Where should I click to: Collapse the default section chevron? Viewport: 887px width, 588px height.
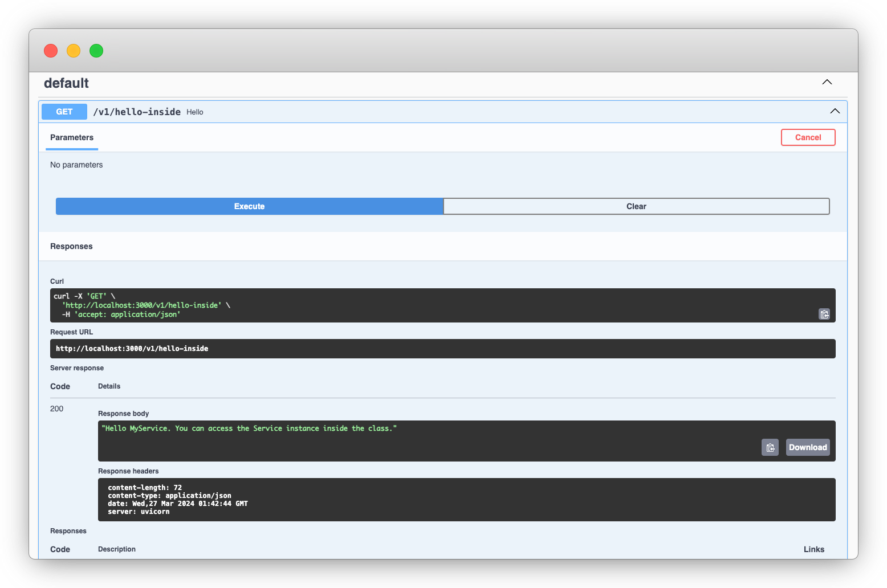point(827,82)
